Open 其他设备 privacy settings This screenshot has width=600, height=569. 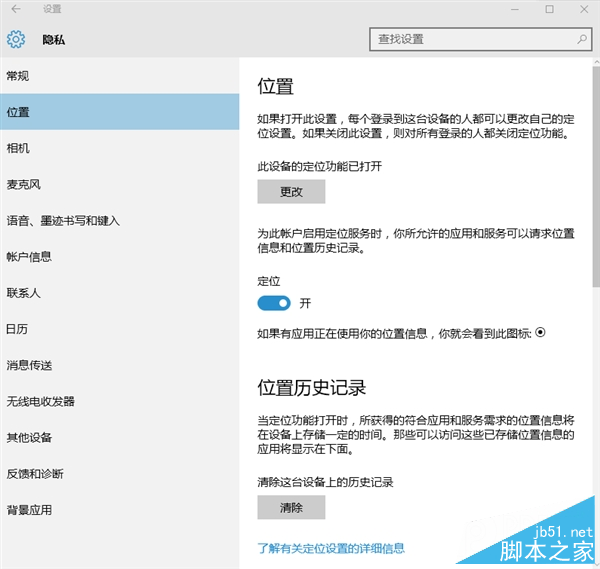click(x=119, y=437)
